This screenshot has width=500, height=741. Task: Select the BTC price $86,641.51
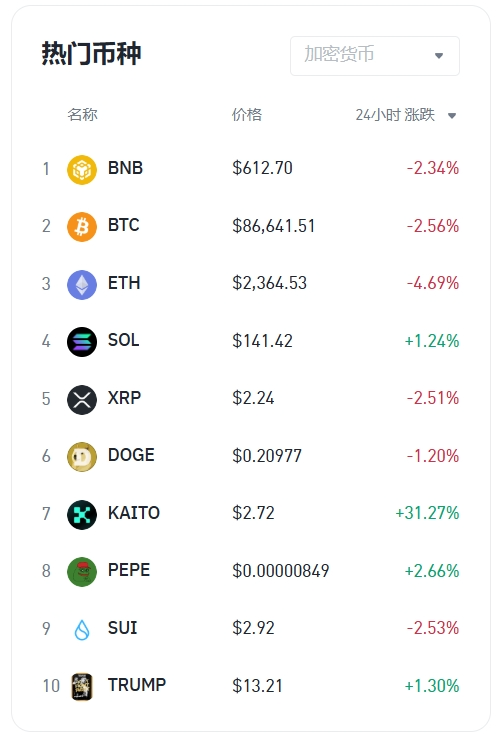tap(274, 226)
